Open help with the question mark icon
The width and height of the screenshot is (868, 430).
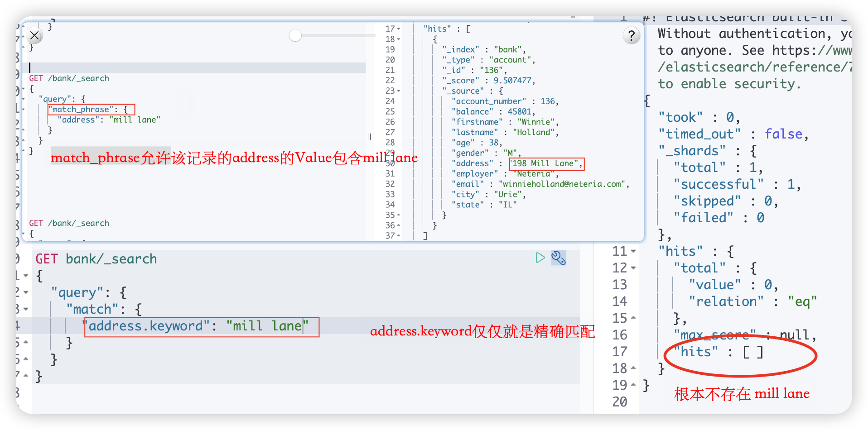click(x=632, y=35)
